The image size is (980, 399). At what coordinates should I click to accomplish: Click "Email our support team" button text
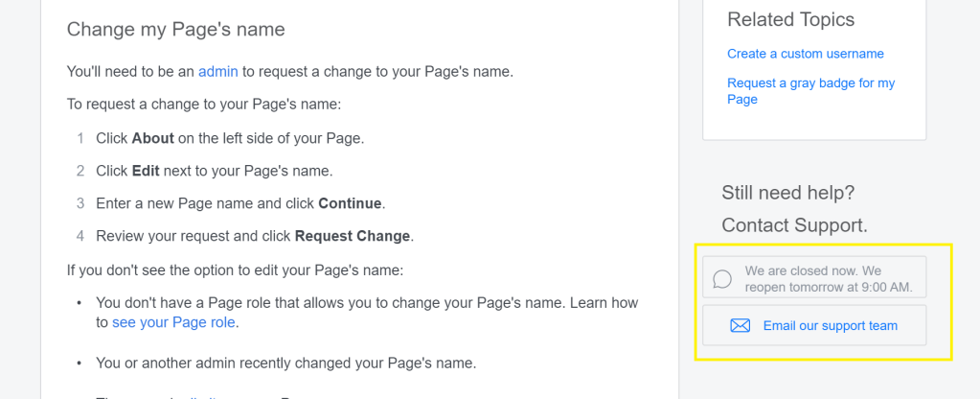point(830,326)
